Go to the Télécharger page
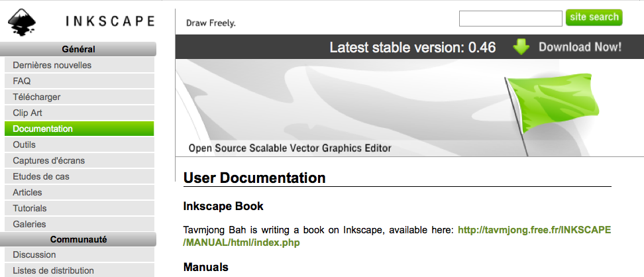The height and width of the screenshot is (277, 644). [x=80, y=97]
